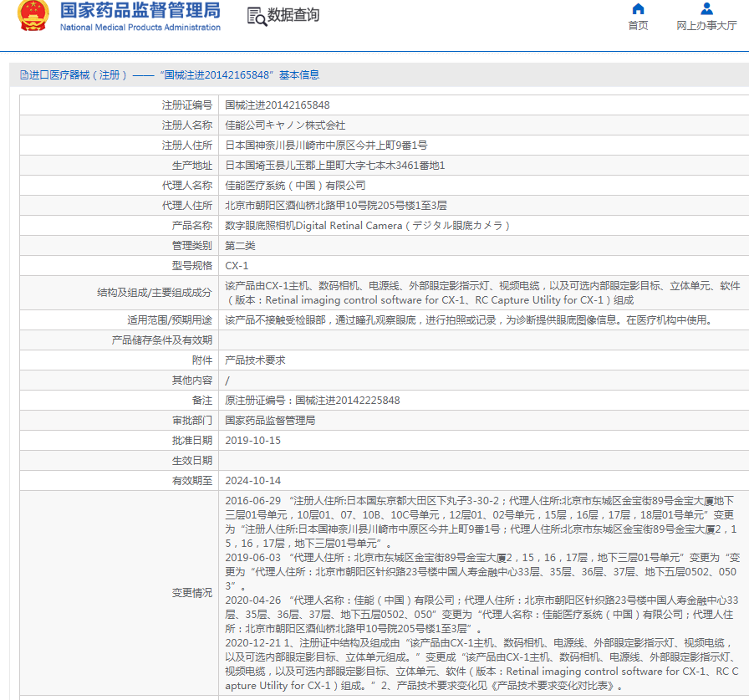Click the registrant name 佳能公司 cell
749x700 pixels.
[x=284, y=125]
